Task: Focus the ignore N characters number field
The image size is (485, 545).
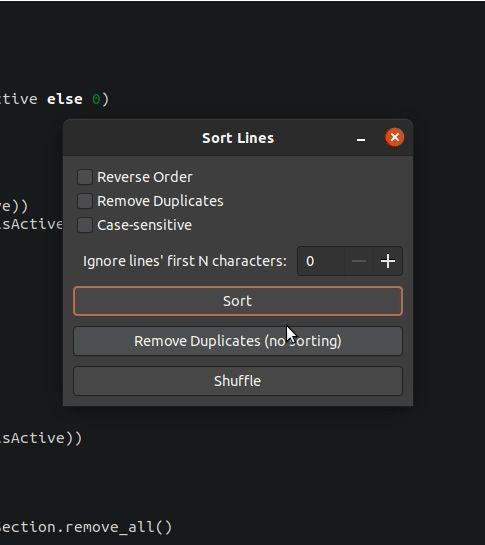Action: [x=322, y=261]
